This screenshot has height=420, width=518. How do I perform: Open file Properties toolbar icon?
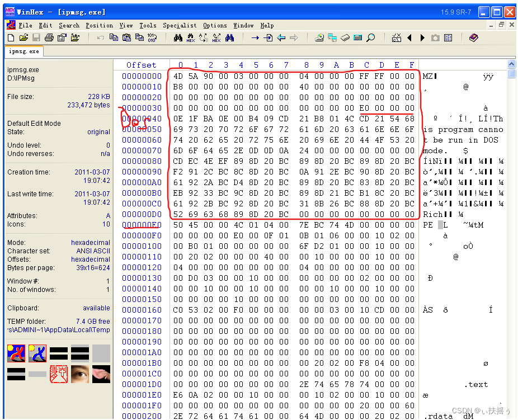[62, 37]
